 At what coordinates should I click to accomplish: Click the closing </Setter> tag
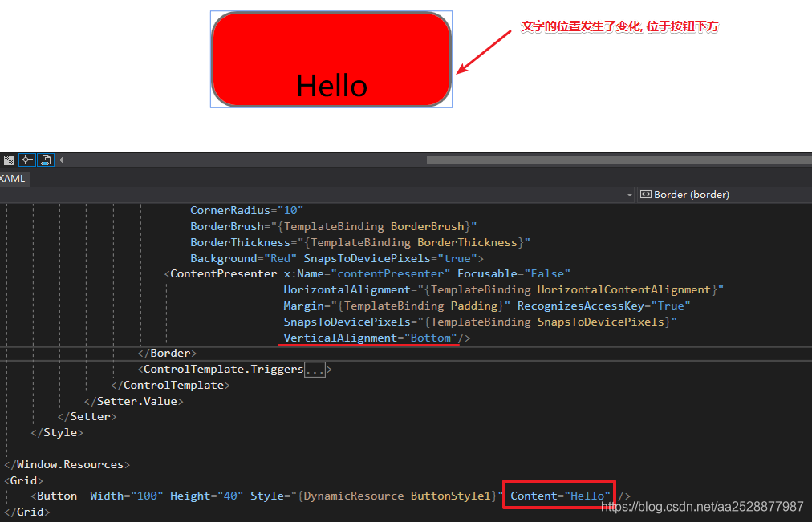(x=87, y=416)
